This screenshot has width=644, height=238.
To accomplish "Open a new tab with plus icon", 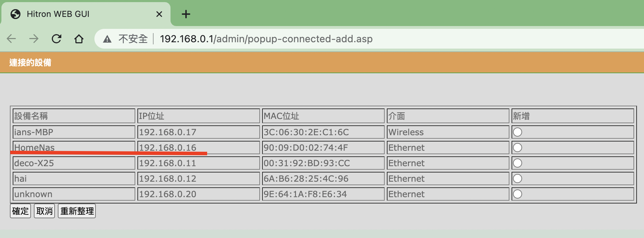I will pyautogui.click(x=186, y=14).
